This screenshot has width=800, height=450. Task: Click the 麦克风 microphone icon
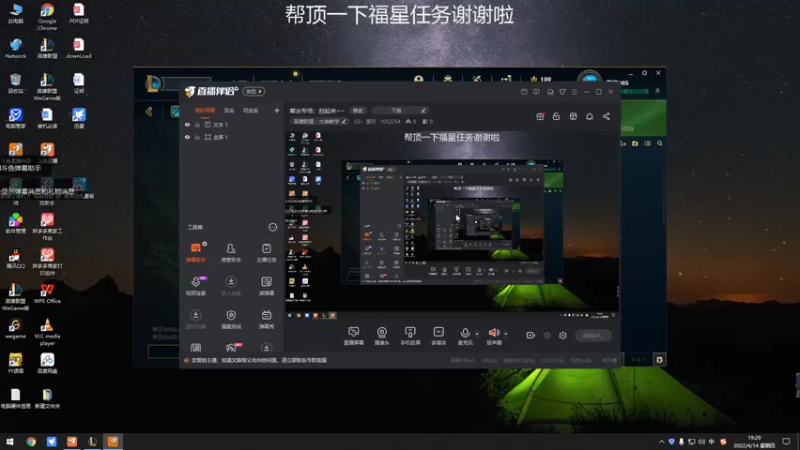pyautogui.click(x=465, y=334)
